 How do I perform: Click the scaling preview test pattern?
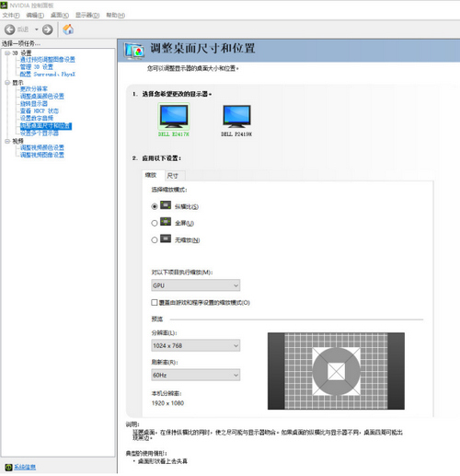click(x=336, y=371)
